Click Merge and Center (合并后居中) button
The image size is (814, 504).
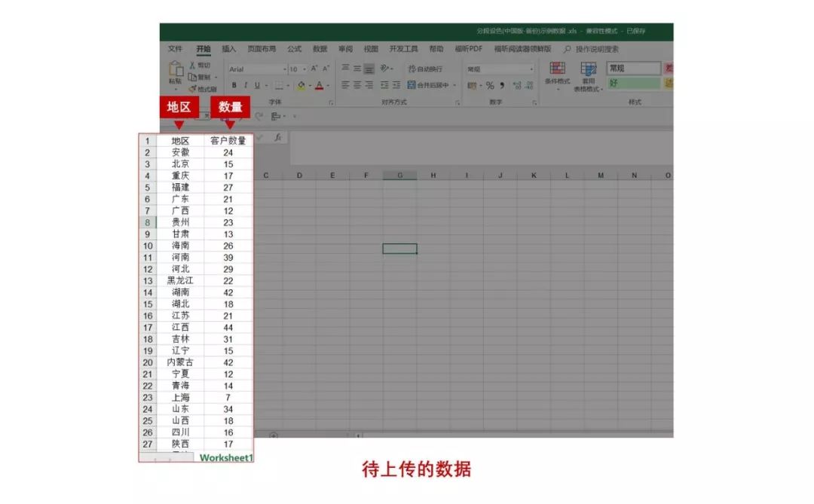428,84
